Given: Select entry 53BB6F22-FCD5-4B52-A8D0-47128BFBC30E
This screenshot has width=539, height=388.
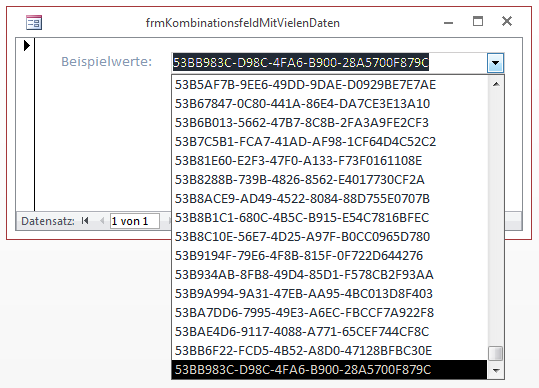Looking at the screenshot, I should [x=329, y=351].
